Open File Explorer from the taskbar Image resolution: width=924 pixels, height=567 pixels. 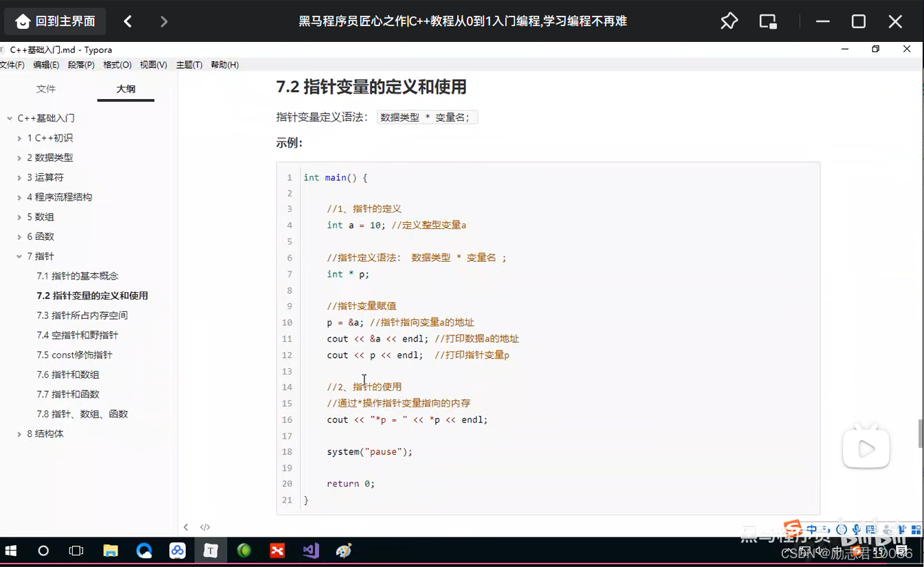point(110,551)
